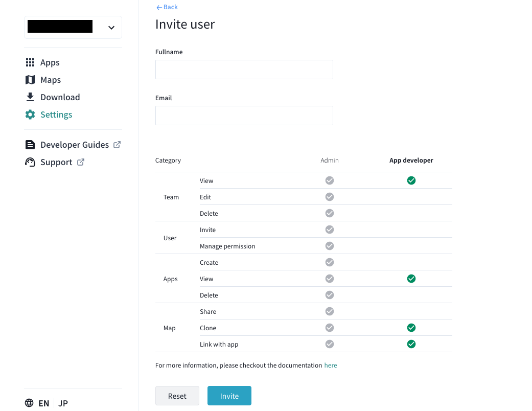Select the App developer role header
The height and width of the screenshot is (411, 532).
[x=411, y=160]
